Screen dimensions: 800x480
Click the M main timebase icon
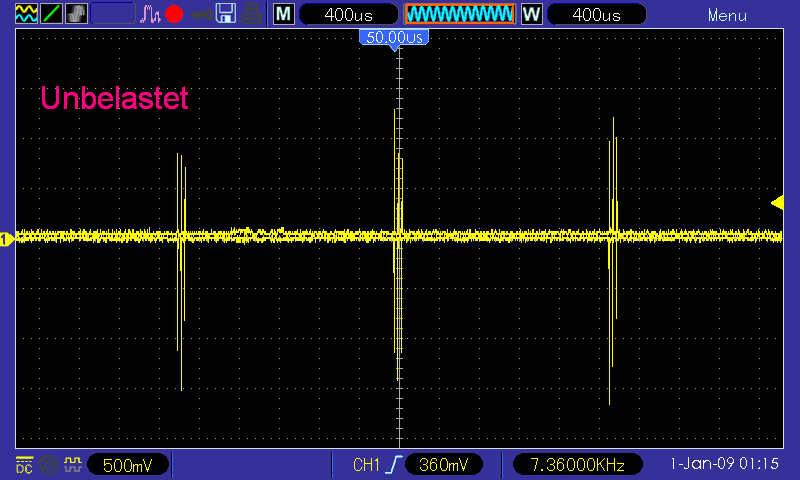[x=284, y=14]
